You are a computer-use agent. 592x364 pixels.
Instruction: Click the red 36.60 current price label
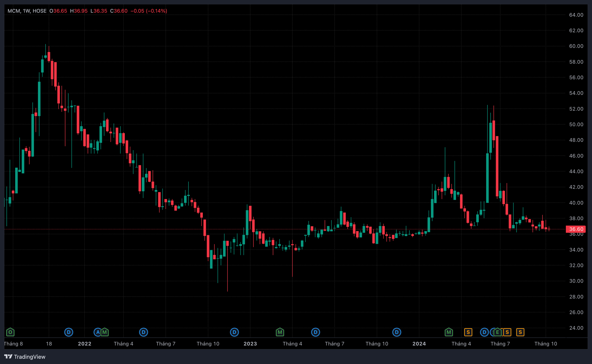(x=576, y=229)
